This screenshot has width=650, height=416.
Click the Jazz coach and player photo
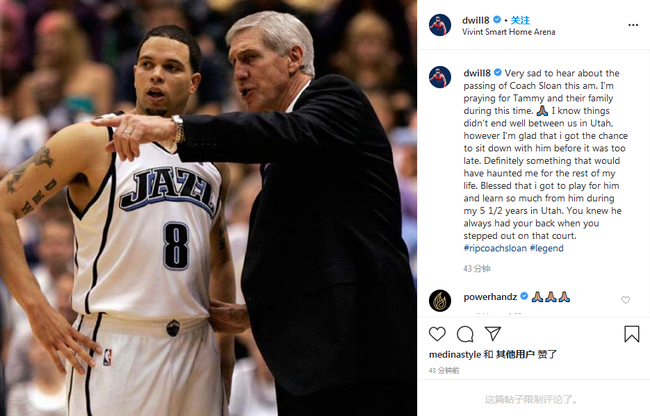[208, 208]
